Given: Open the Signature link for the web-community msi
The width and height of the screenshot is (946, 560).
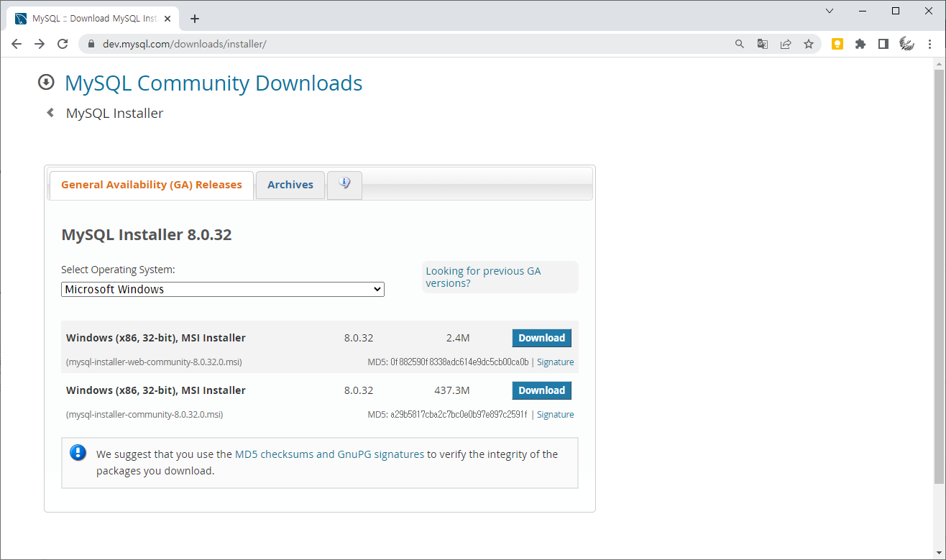Looking at the screenshot, I should [x=555, y=362].
